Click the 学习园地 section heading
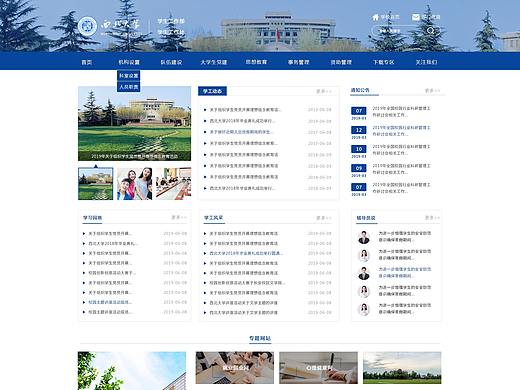The height and width of the screenshot is (390, 520). (92, 218)
